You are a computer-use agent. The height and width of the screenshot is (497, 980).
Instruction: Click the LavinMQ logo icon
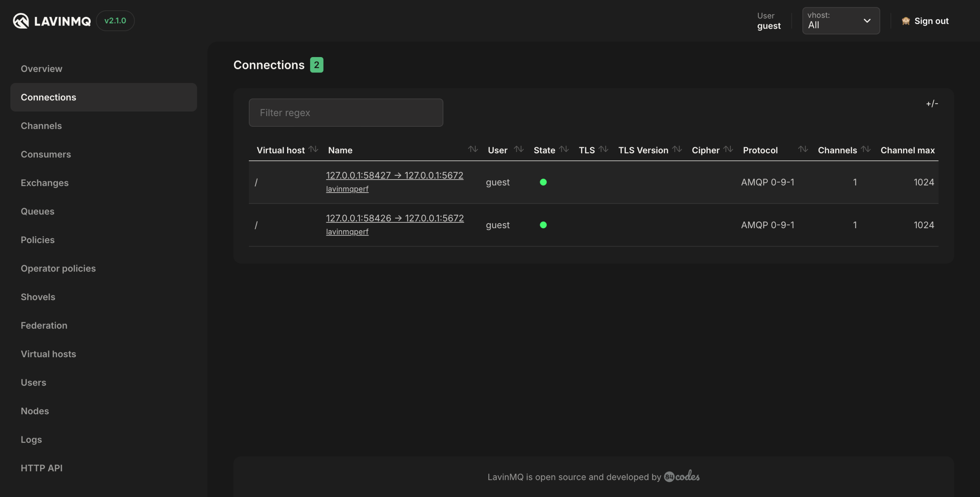point(21,21)
